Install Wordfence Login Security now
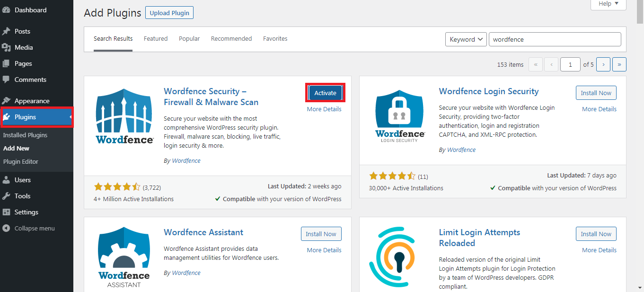The image size is (644, 292). [x=596, y=93]
